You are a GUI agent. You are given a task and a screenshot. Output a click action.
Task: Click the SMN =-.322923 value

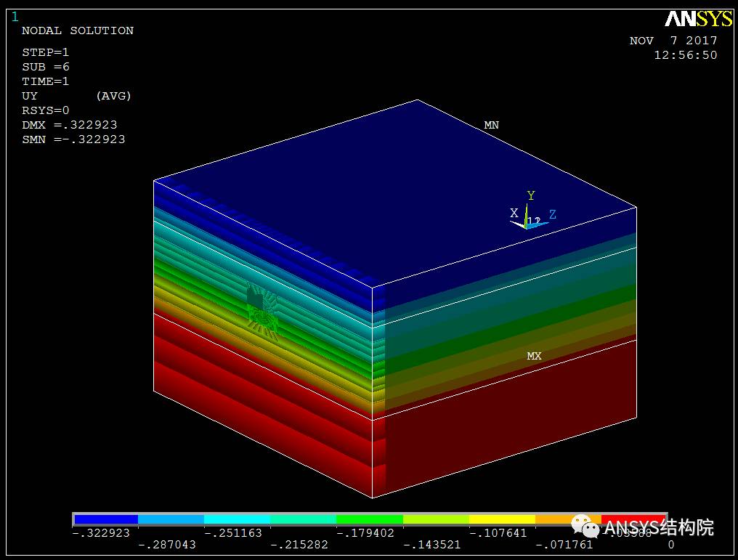[73, 139]
